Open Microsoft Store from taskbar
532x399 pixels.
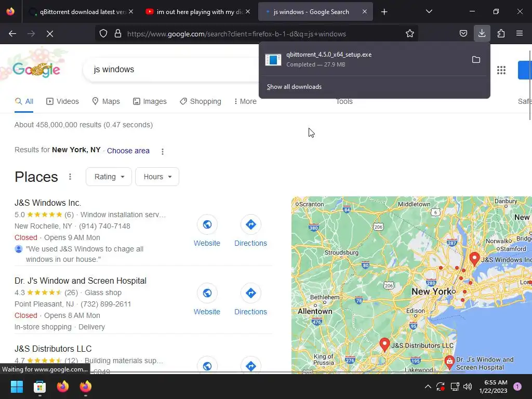click(39, 387)
